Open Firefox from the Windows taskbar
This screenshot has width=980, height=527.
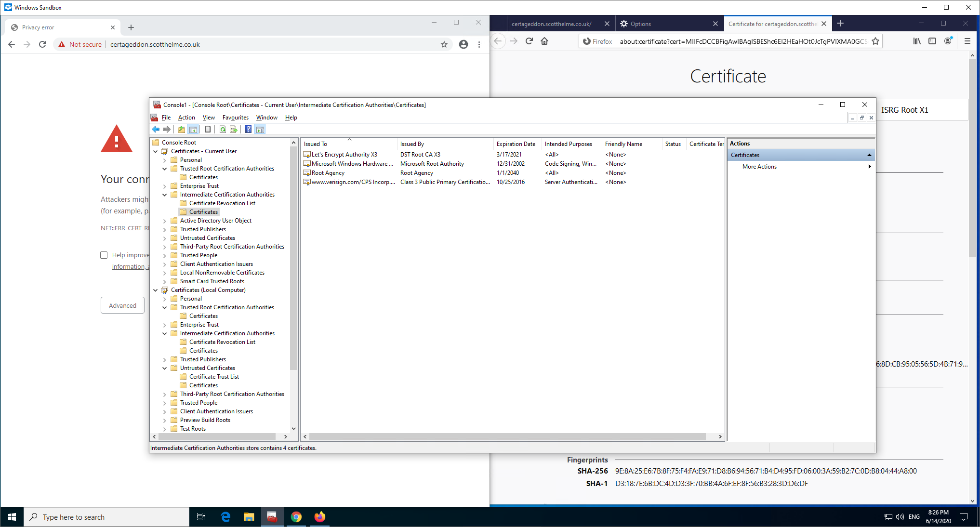[x=320, y=517]
